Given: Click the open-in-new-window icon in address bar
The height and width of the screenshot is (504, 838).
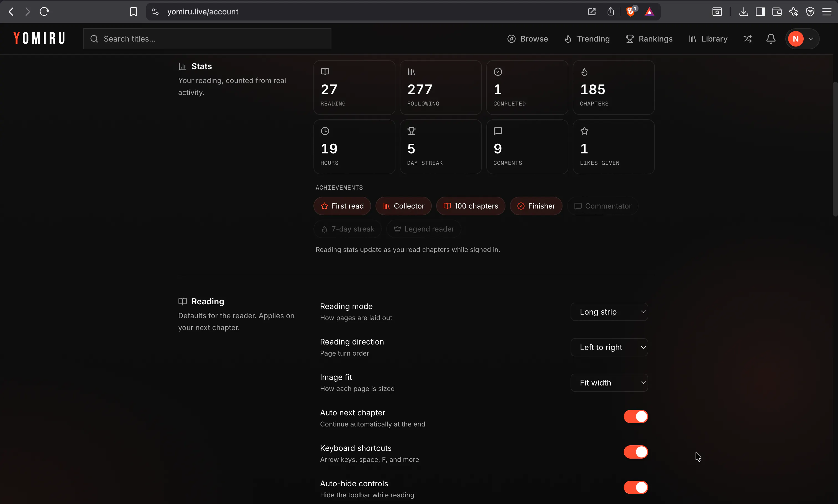Looking at the screenshot, I should [x=592, y=12].
